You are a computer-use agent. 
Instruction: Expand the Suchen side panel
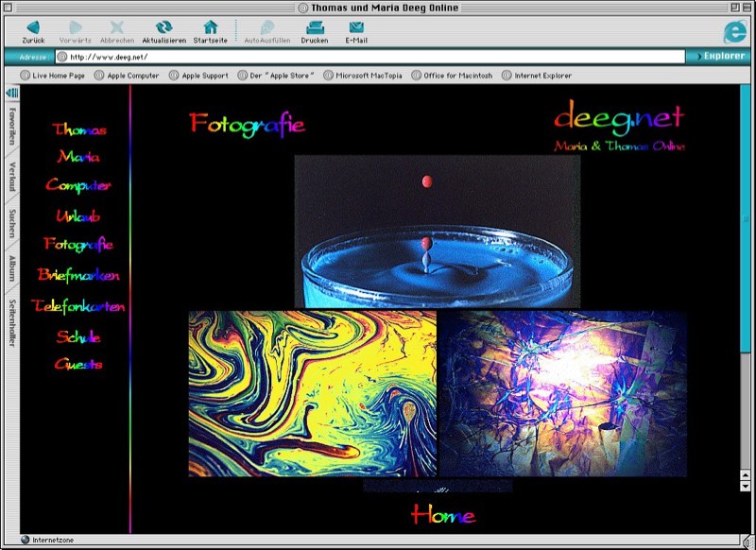[x=12, y=224]
